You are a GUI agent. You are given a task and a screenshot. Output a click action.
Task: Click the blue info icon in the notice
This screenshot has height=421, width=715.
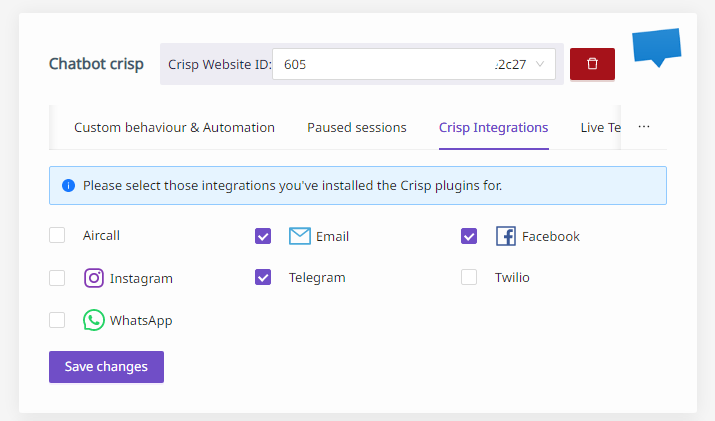(x=68, y=186)
